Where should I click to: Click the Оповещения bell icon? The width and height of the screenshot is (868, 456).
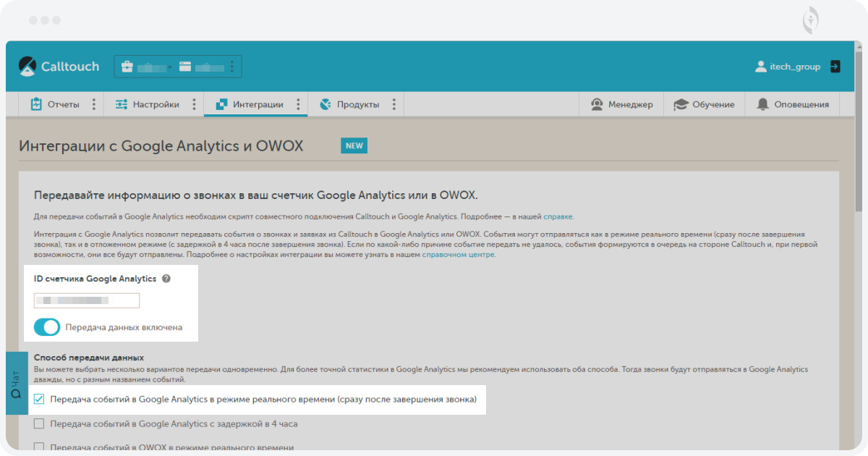(x=762, y=104)
